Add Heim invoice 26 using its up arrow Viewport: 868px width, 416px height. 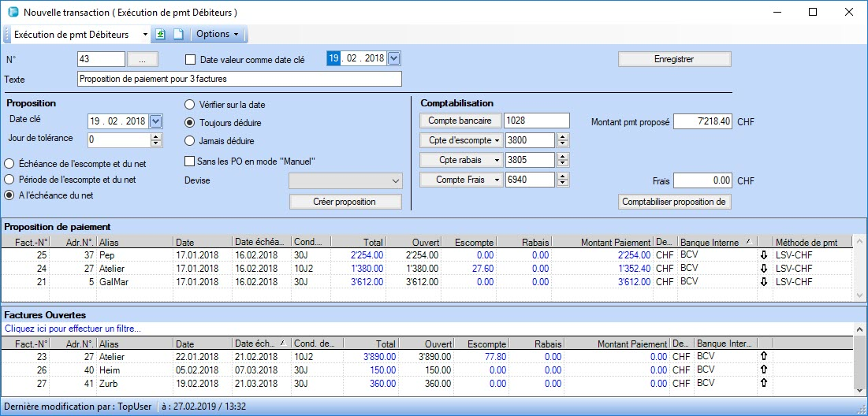[763, 370]
